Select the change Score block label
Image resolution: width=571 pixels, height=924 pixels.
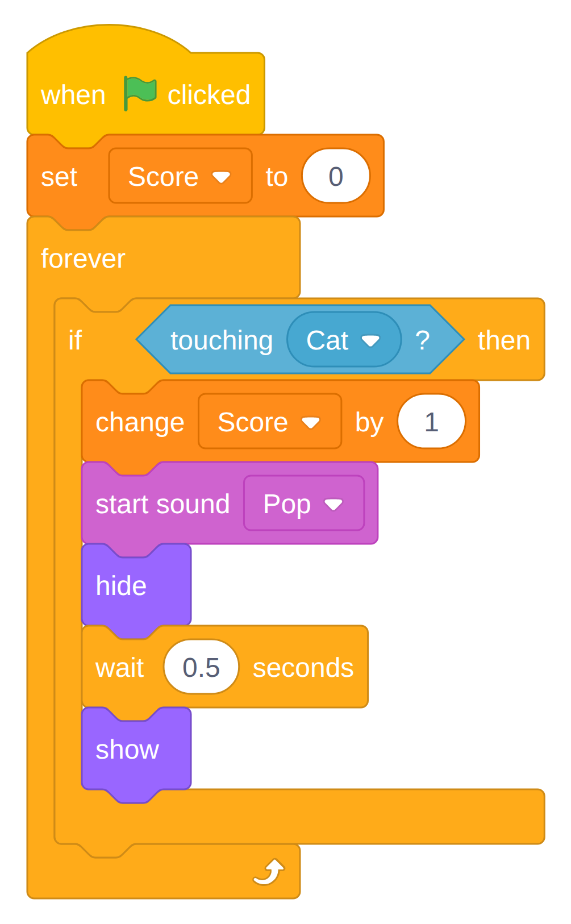tap(140, 422)
